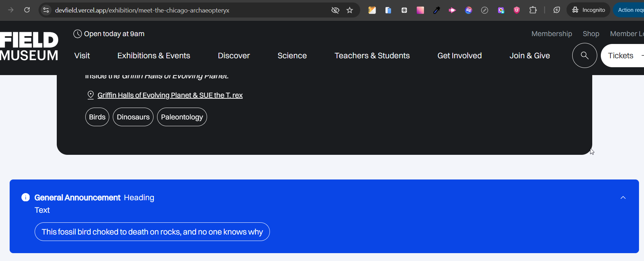
Task: Select the Birds tag
Action: pos(97,117)
